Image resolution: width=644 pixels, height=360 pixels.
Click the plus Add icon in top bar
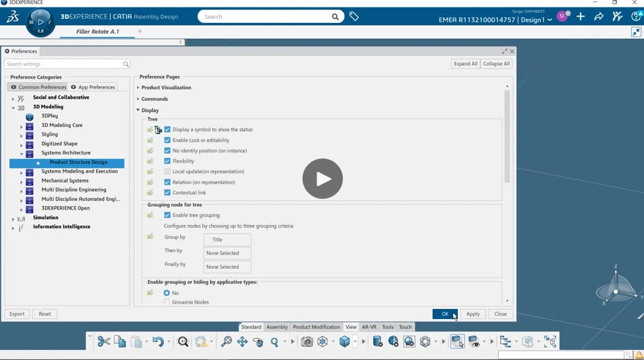(x=580, y=16)
